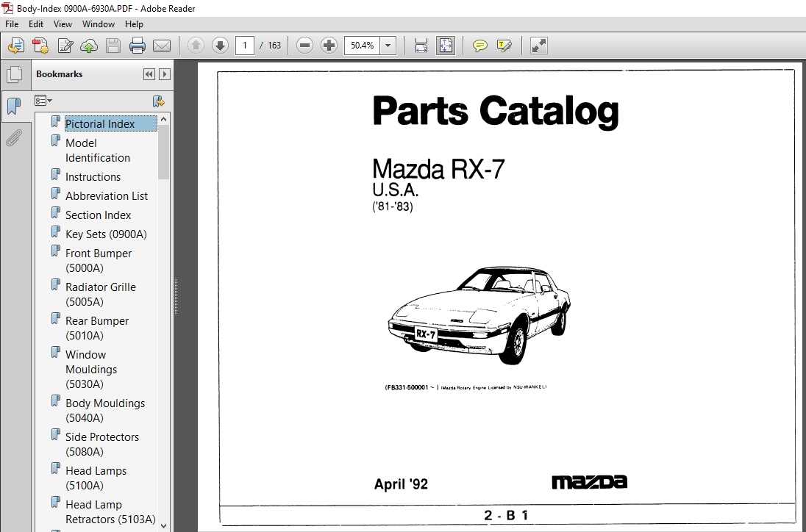Send the file by email envelope icon
This screenshot has height=532, width=806.
click(161, 46)
